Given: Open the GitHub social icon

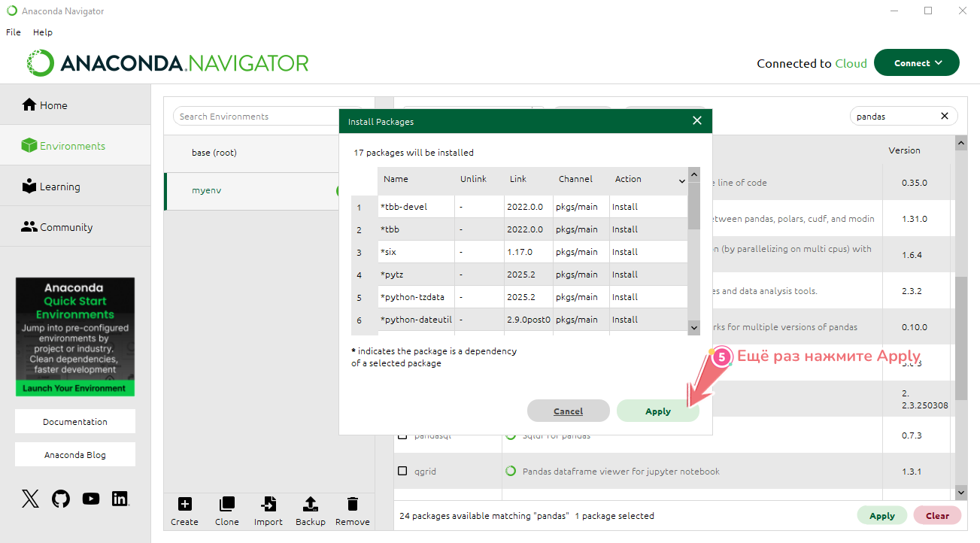Looking at the screenshot, I should 61,499.
